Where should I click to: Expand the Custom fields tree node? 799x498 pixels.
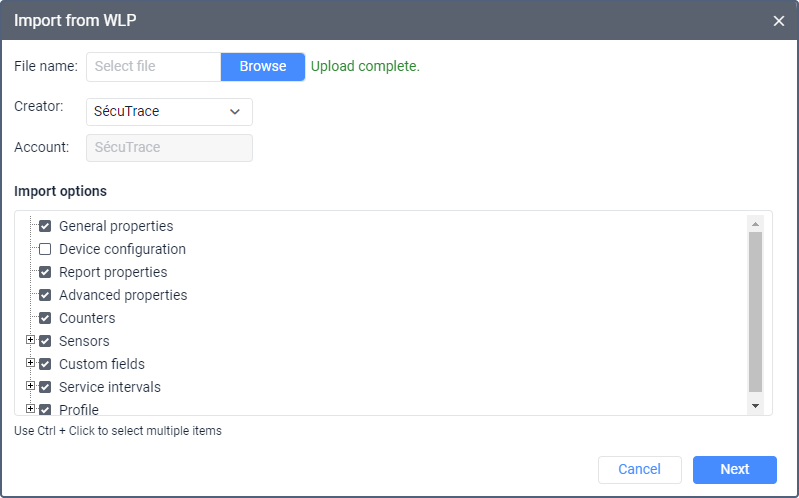tap(30, 363)
